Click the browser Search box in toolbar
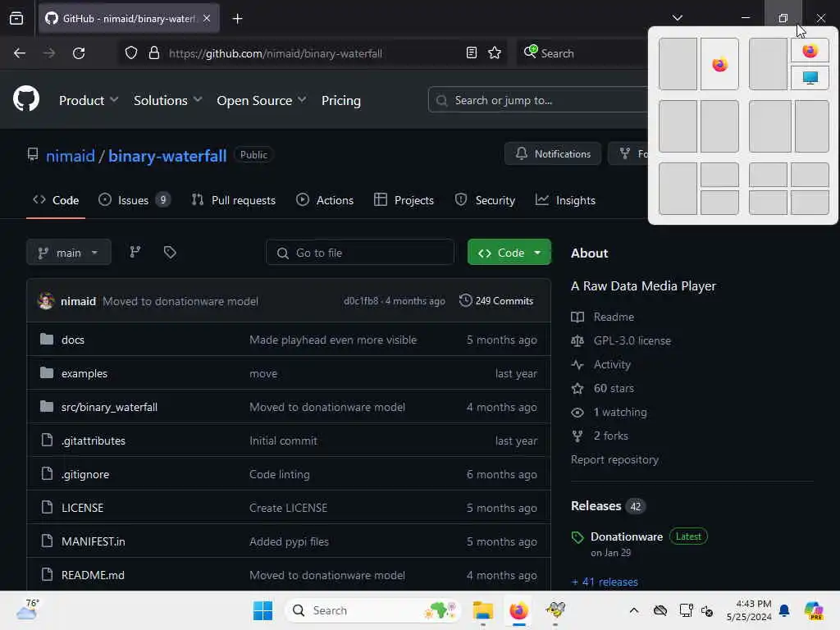 [582, 53]
